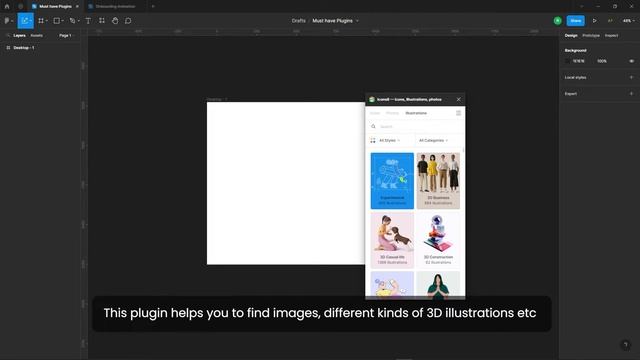Screen dimensions: 640x360
Task: Close the Icons8 plugin window
Action: pyautogui.click(x=458, y=99)
